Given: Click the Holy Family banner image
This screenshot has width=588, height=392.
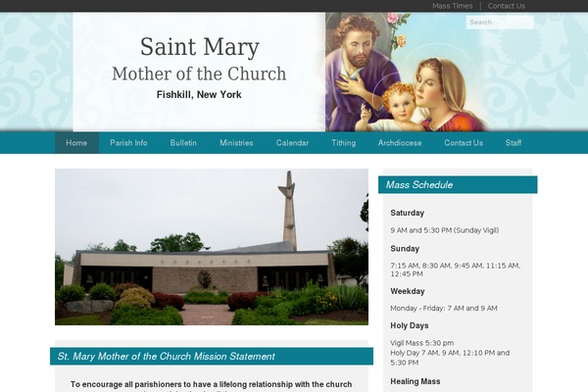Looking at the screenshot, I should [406, 72].
